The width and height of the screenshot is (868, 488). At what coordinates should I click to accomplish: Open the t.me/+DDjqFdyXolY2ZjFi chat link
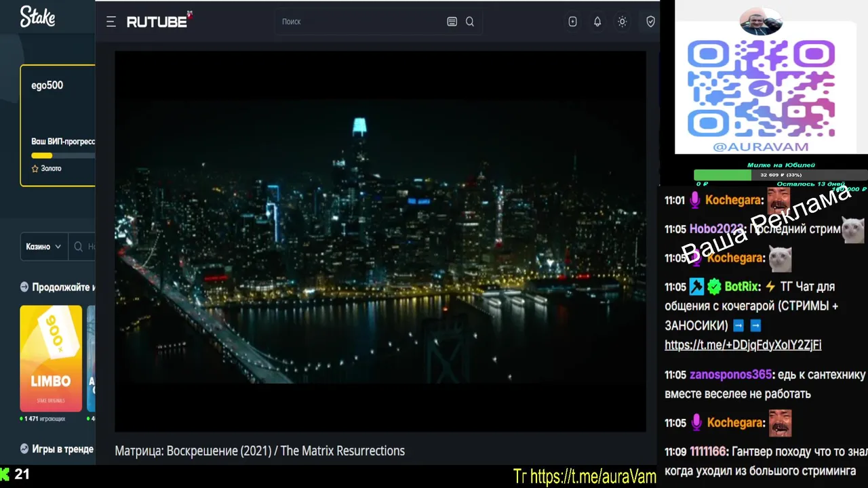coord(743,345)
